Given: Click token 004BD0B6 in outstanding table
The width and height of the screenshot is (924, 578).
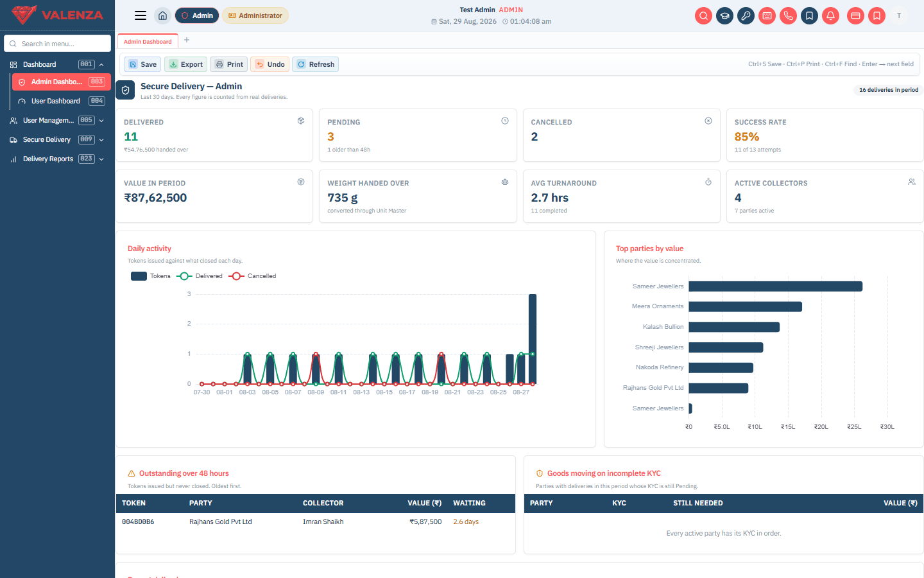Looking at the screenshot, I should tap(138, 521).
